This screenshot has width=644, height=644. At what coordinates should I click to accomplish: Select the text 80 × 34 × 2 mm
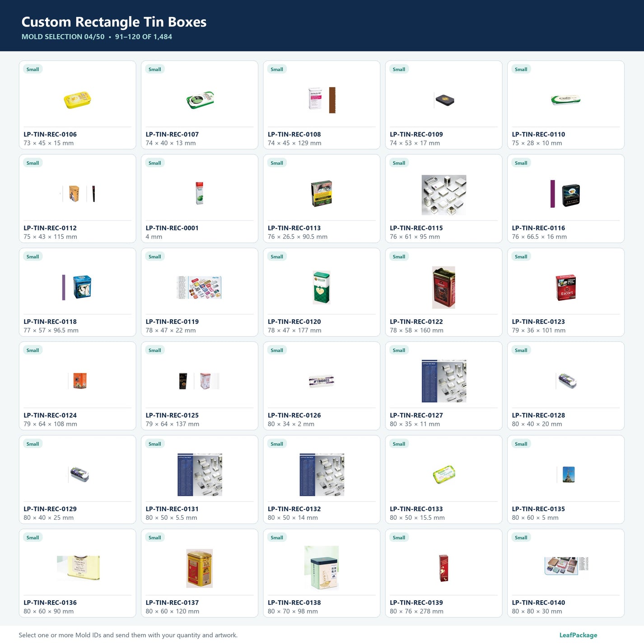(x=291, y=424)
